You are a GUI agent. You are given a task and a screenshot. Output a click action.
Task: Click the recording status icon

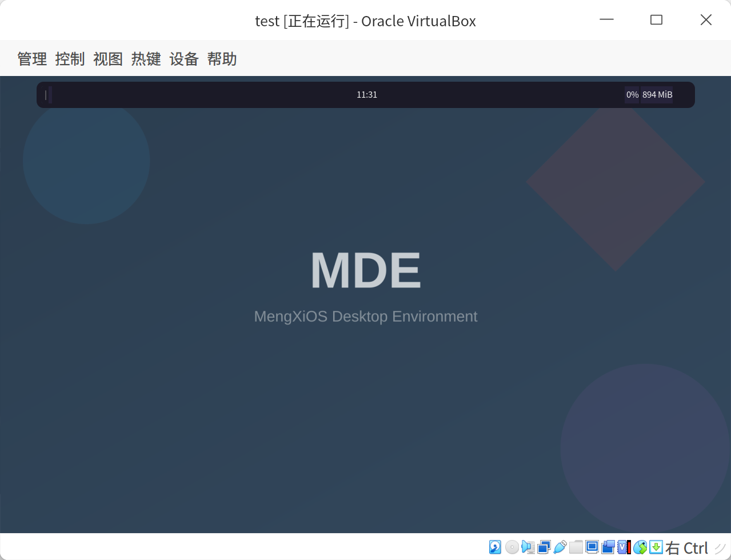tap(608, 547)
